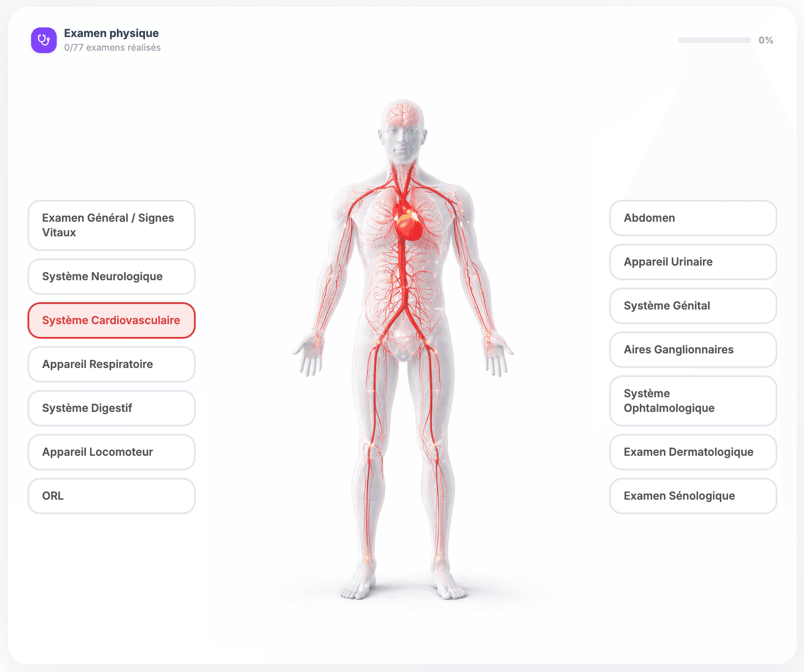Select Système Neurologique
804x672 pixels.
(111, 276)
